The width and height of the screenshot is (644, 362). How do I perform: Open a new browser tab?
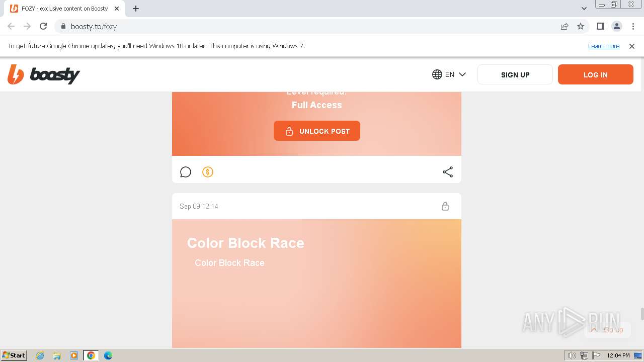tap(136, 9)
